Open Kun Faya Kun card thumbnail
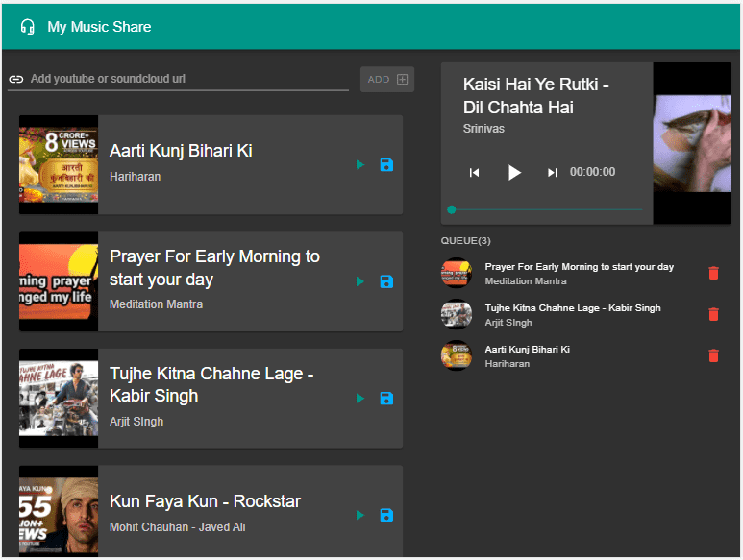Screen dimensions: 743x560 (x=59, y=510)
